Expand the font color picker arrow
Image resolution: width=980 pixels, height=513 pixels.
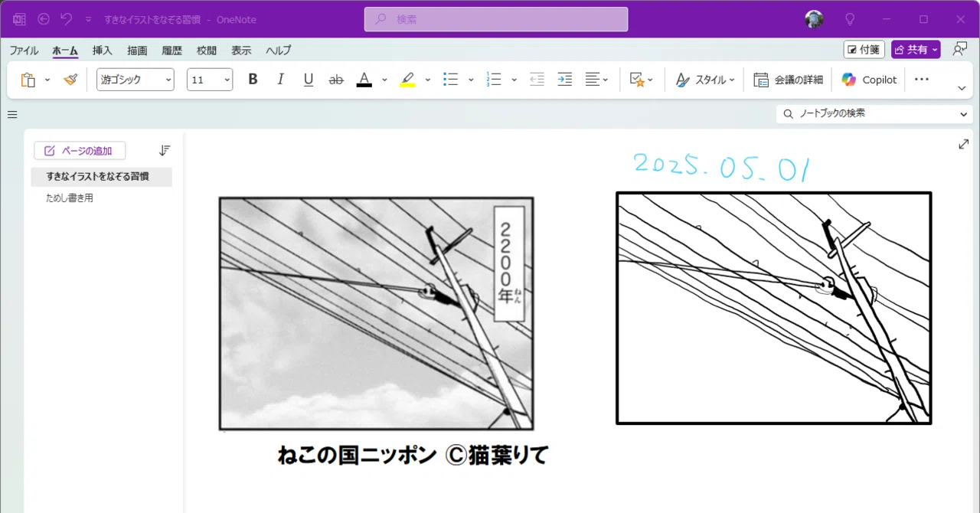pos(384,80)
